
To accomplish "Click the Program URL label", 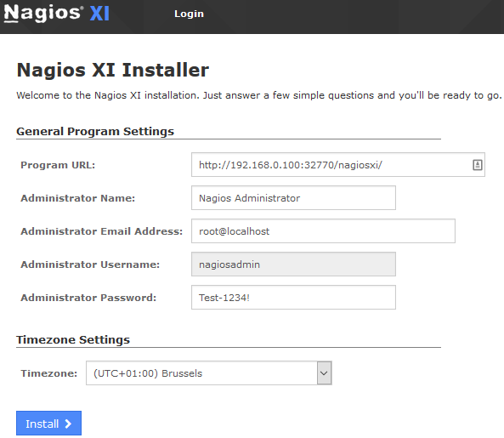I will [58, 165].
